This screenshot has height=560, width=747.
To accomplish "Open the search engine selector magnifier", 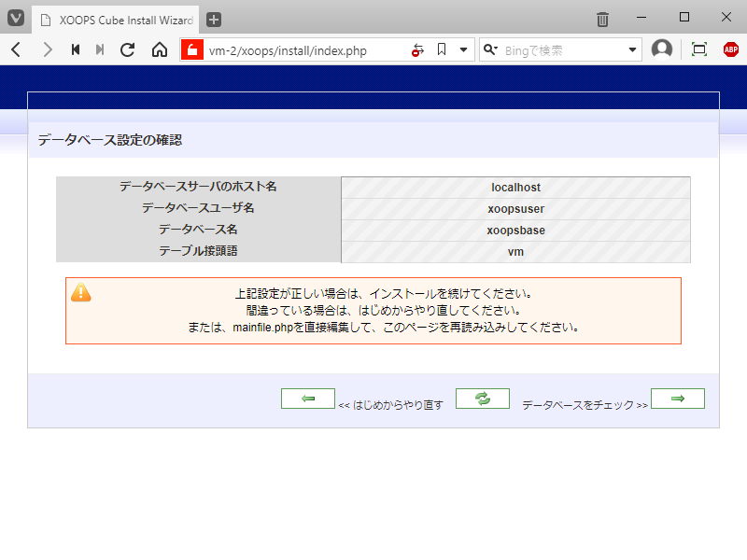I will 490,49.
